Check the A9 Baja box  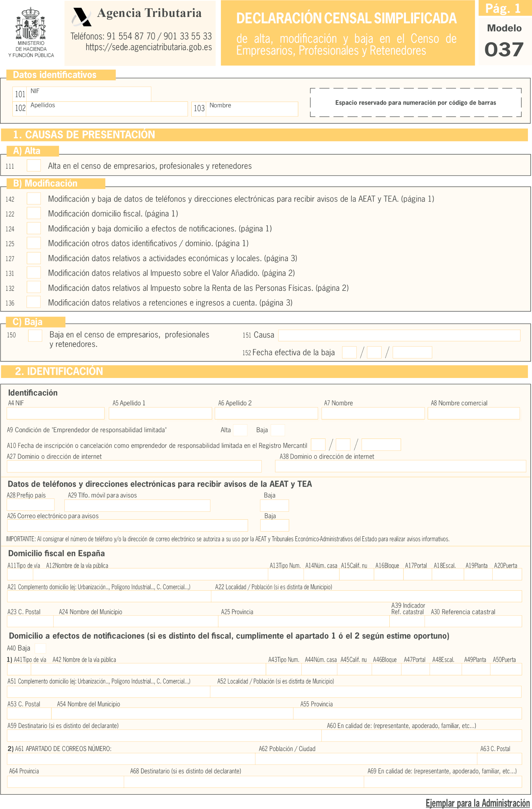tap(278, 430)
